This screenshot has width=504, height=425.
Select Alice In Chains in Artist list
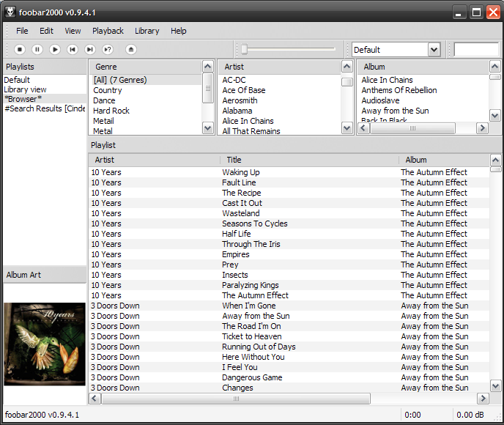[280, 121]
